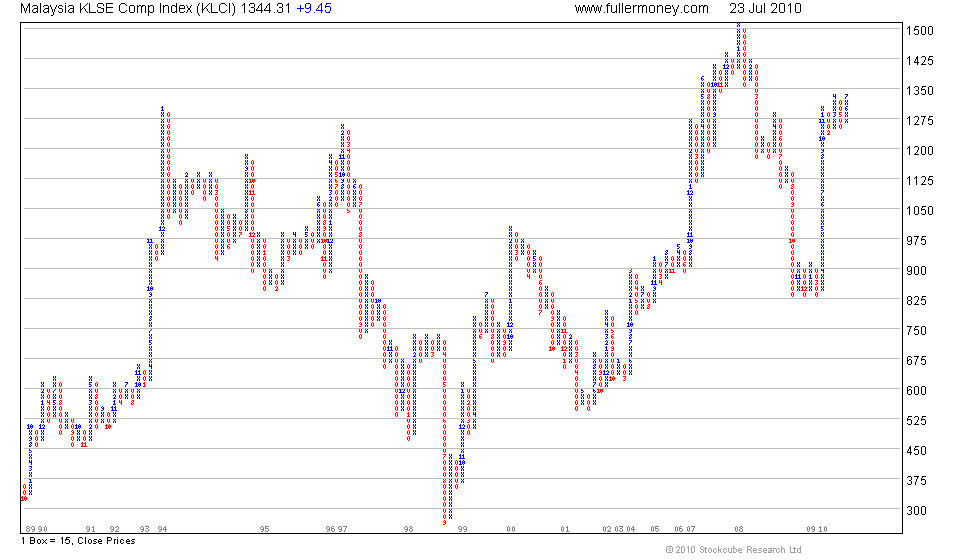Image resolution: width=980 pixels, height=560 pixels.
Task: Click the 1350 price axis label
Action: click(x=919, y=91)
